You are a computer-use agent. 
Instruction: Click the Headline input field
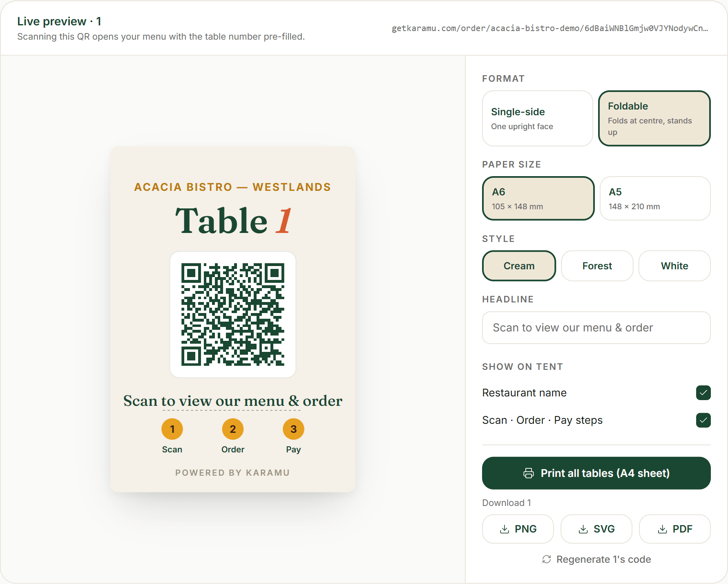click(x=596, y=328)
